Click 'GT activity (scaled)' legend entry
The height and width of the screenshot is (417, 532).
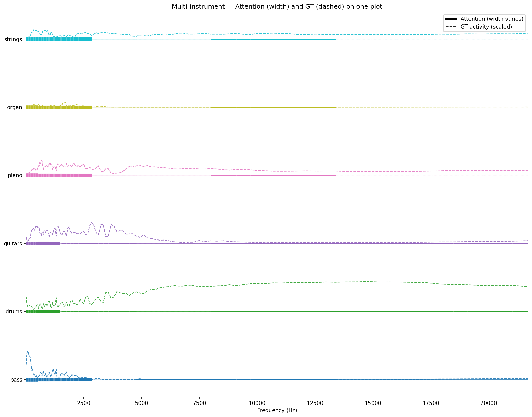coord(486,27)
